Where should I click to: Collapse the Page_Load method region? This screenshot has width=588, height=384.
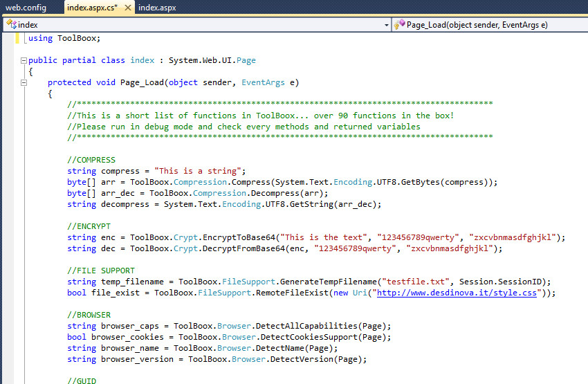pos(24,82)
